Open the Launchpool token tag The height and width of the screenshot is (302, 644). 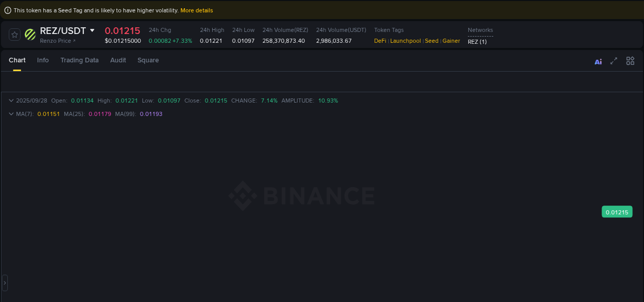click(405, 41)
